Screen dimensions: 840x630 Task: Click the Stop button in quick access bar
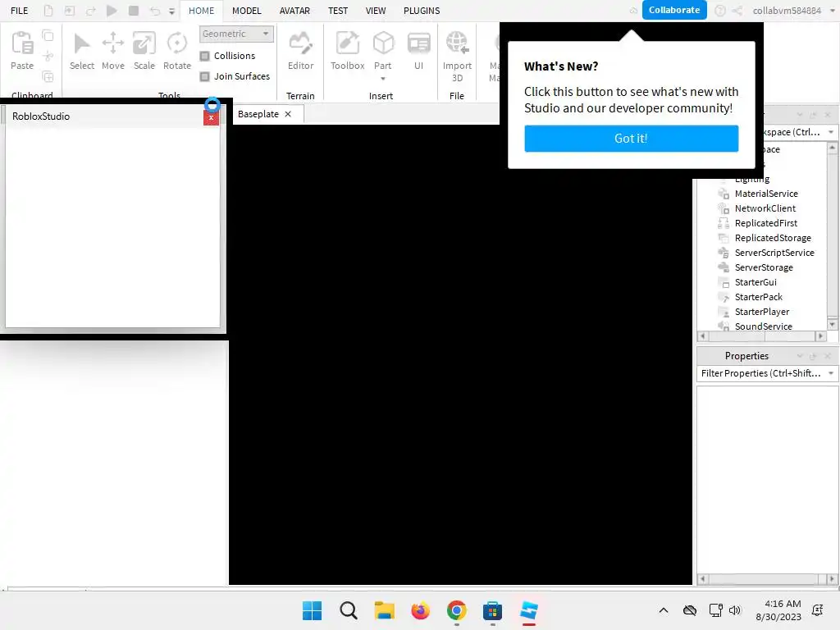click(x=134, y=10)
